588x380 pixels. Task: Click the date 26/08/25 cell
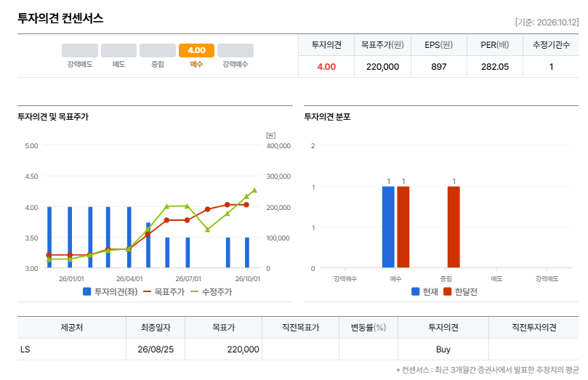coord(156,349)
